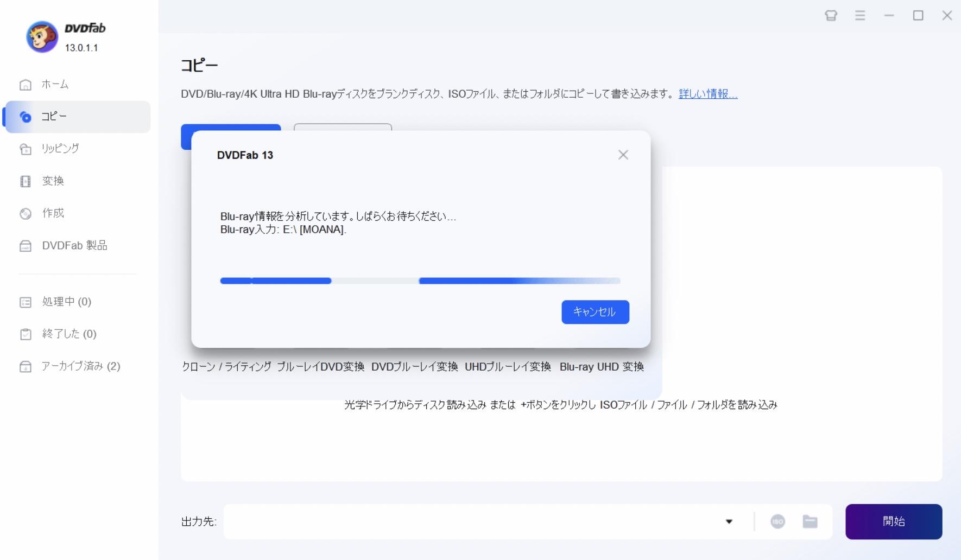Click the アーカイブ済み archive icon
This screenshot has height=560, width=961.
coord(26,367)
